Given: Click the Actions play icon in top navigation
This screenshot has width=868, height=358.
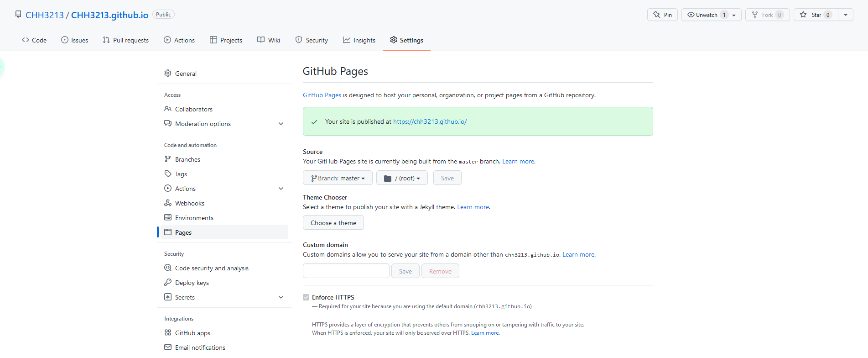Looking at the screenshot, I should tap(167, 40).
